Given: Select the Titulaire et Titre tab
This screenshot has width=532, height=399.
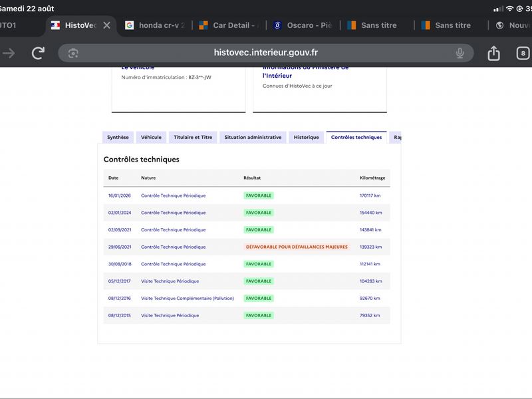Looking at the screenshot, I should [x=193, y=138].
